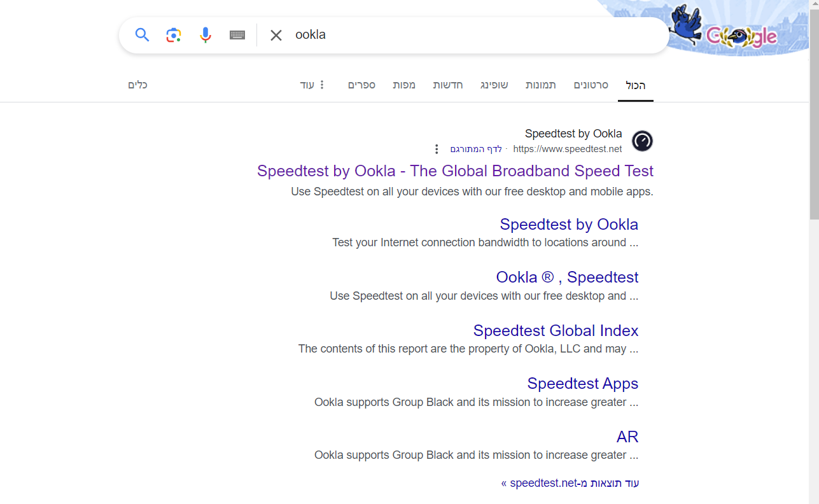Open the Speedtest Apps link

pos(583,383)
